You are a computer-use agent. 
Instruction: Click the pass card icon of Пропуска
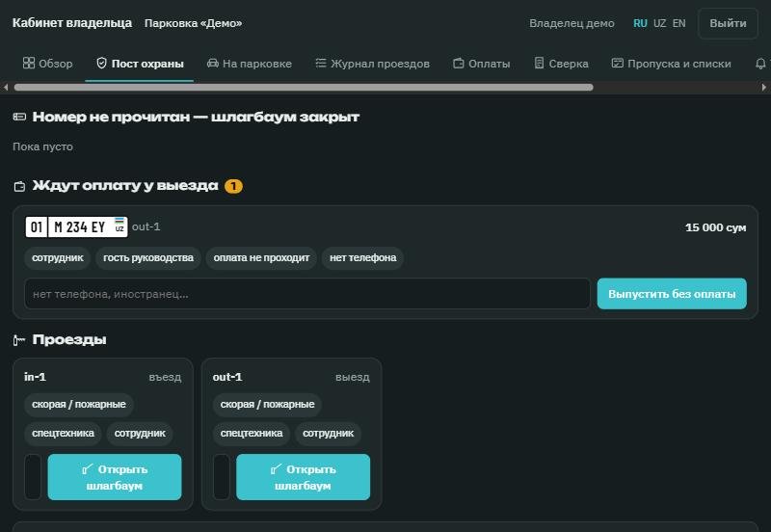(x=617, y=63)
